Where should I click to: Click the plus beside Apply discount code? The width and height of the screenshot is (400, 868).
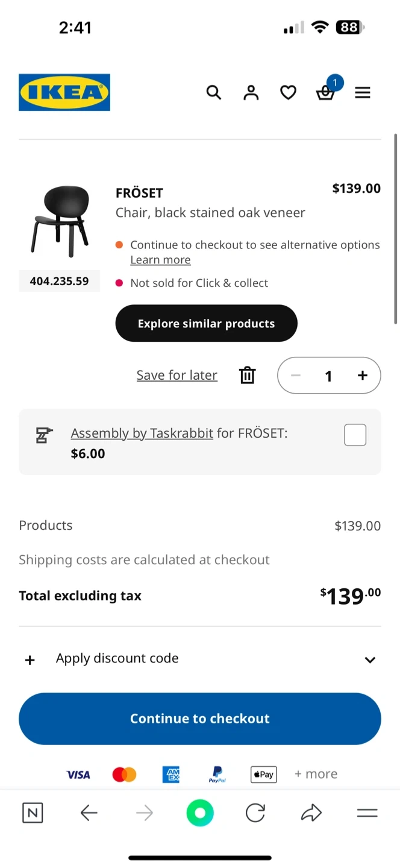point(30,660)
